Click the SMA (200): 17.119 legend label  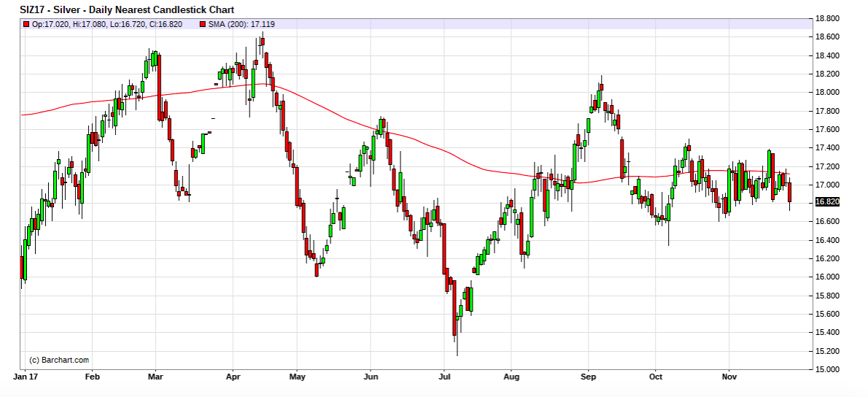(x=241, y=24)
